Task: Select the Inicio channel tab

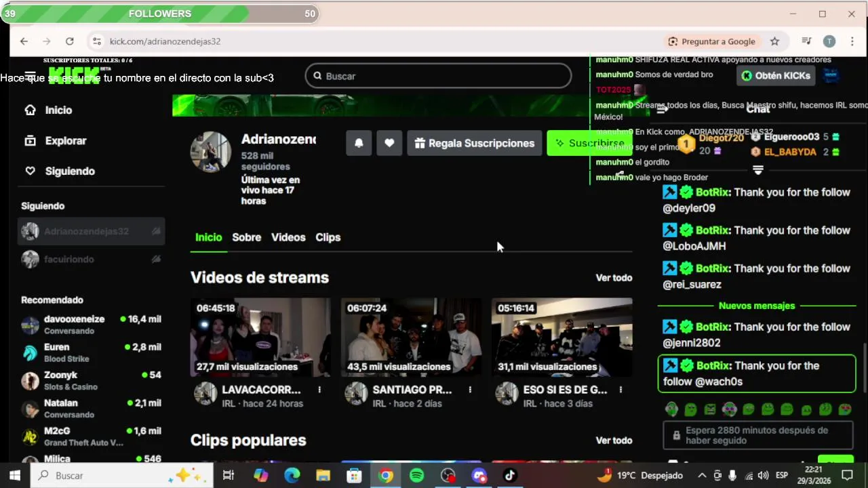Action: 209,237
